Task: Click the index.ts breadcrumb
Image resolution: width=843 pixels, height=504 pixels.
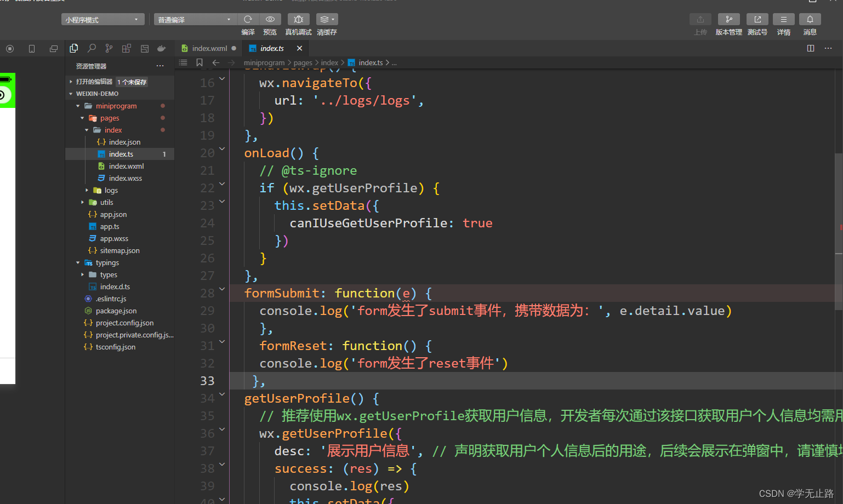Action: (x=371, y=62)
